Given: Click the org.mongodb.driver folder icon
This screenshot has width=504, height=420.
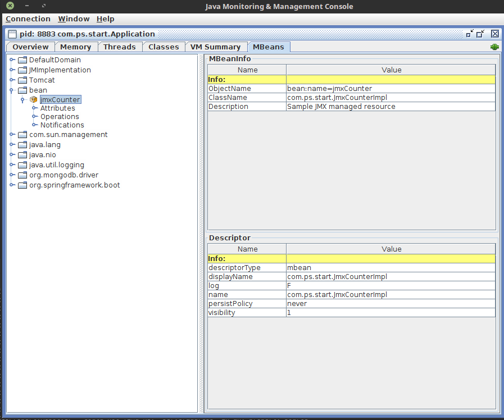Looking at the screenshot, I should tap(22, 175).
